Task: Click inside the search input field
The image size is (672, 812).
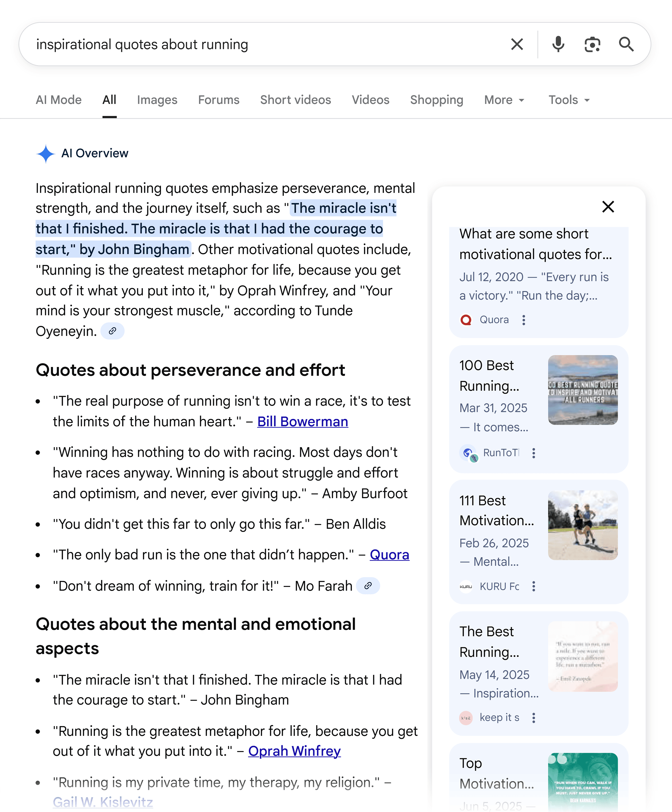Action: [232, 44]
